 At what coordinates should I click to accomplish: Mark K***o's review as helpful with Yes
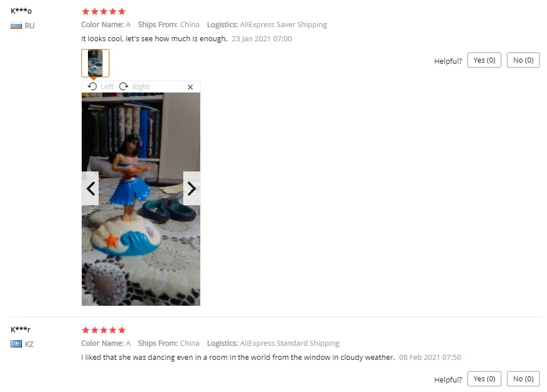484,60
